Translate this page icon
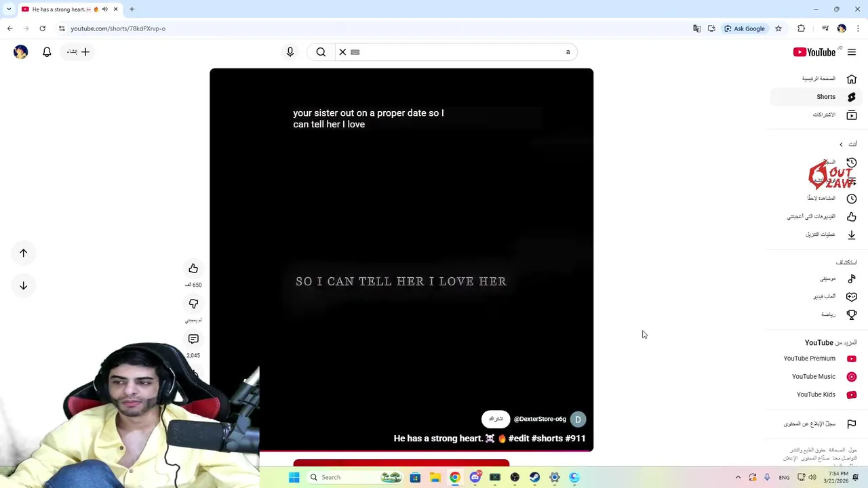Viewport: 868px width, 488px height. (x=696, y=28)
